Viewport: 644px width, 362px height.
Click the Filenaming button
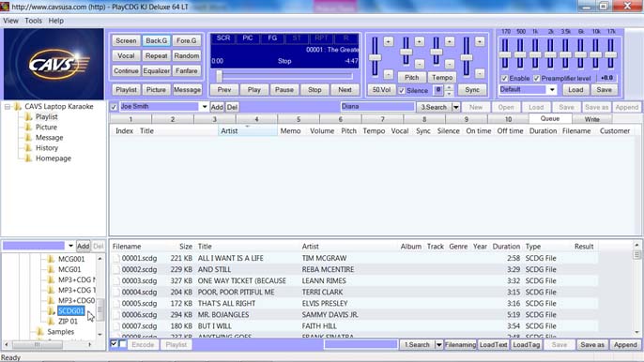point(460,345)
